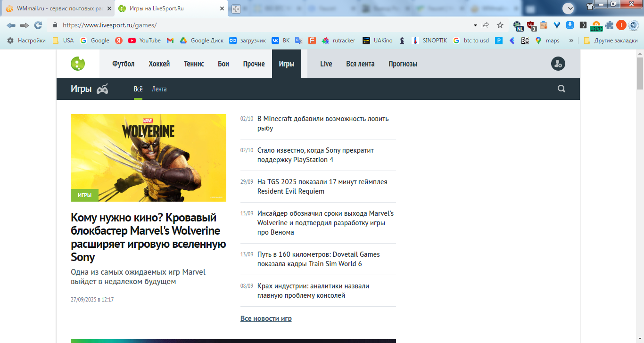The image size is (644, 343).
Task: Open the NL globe VPN extension
Action: pos(518,25)
